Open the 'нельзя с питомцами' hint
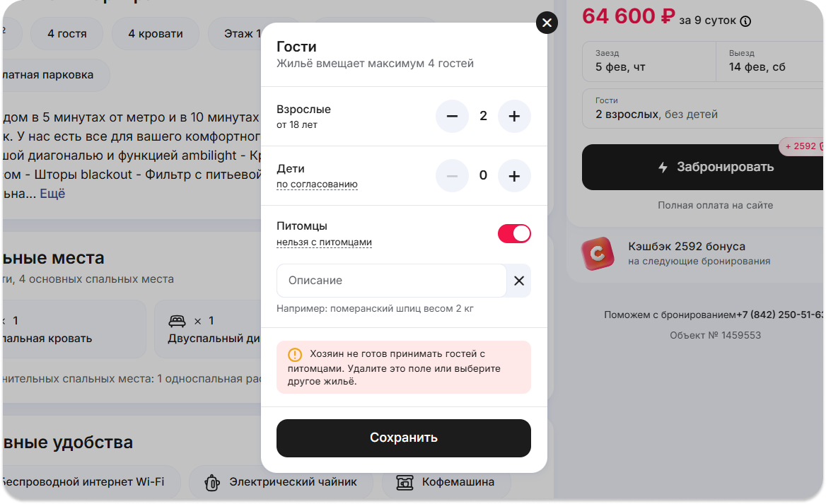This screenshot has height=504, width=826. (324, 242)
